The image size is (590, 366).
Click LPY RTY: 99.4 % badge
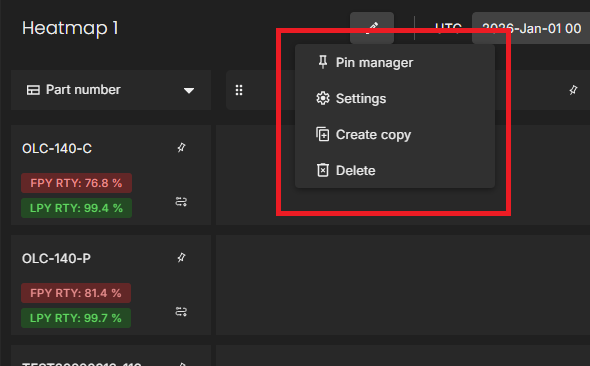click(76, 208)
